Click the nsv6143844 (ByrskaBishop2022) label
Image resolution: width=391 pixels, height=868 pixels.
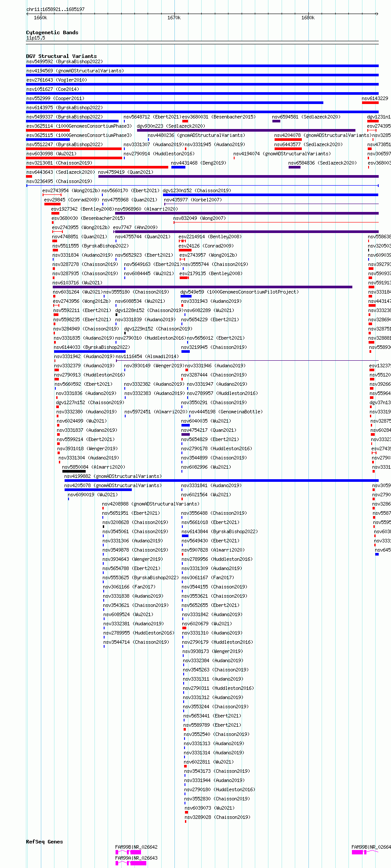point(220,531)
